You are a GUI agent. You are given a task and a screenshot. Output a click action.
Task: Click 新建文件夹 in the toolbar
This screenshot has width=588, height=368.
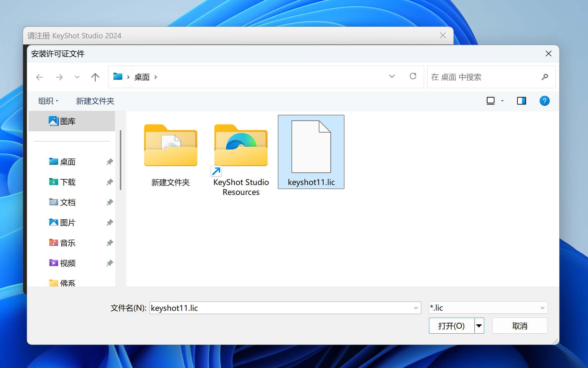[x=95, y=101]
